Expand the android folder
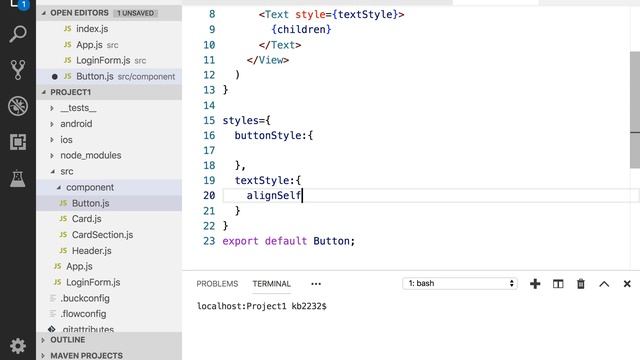 tap(52, 124)
